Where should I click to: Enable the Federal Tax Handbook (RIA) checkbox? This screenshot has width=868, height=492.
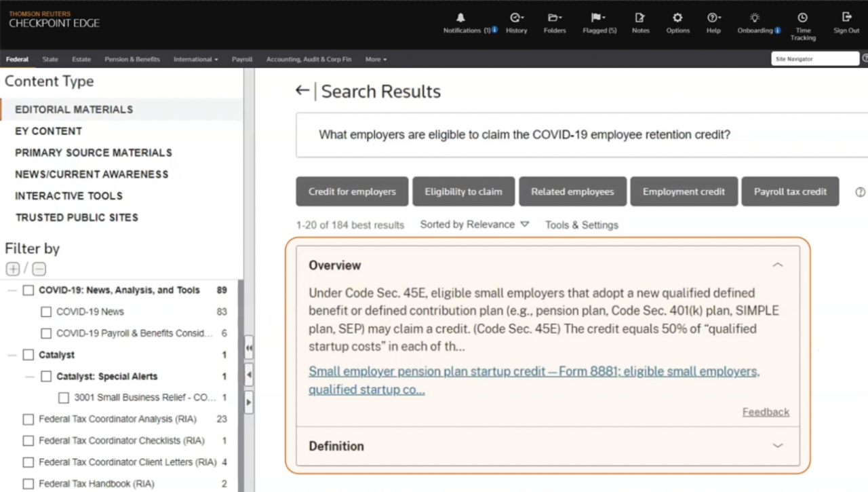28,484
